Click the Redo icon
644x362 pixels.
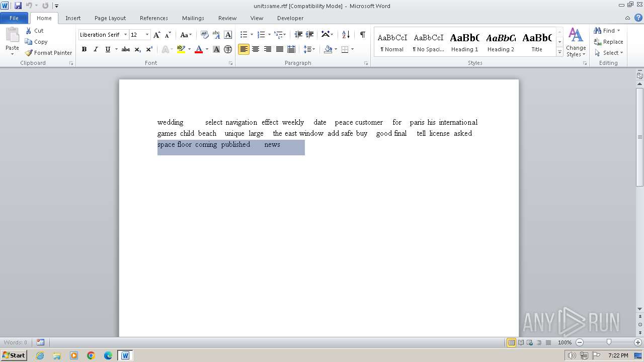pyautogui.click(x=45, y=6)
